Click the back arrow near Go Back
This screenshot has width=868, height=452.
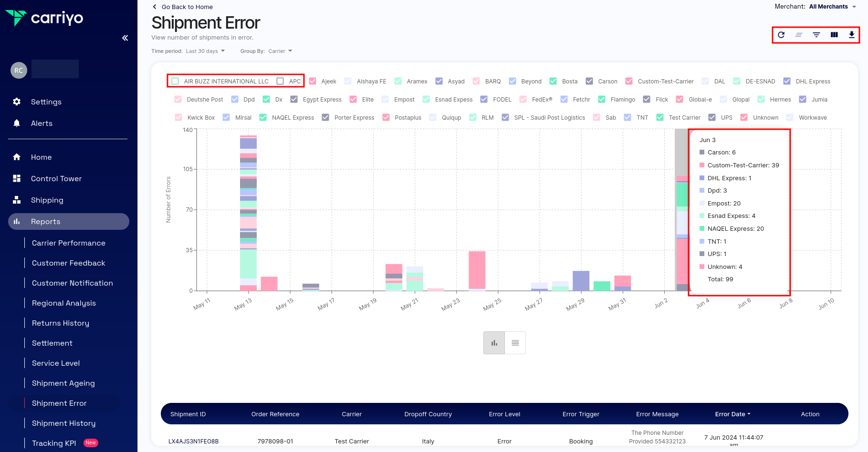pyautogui.click(x=154, y=7)
